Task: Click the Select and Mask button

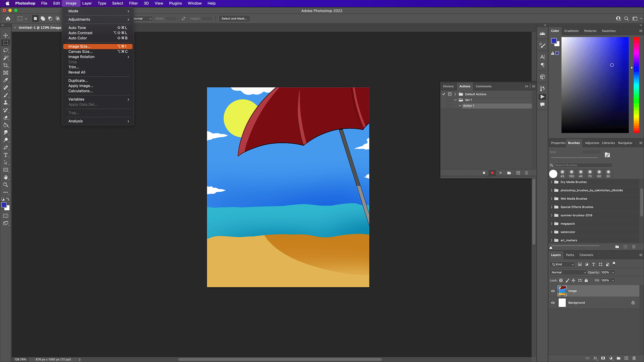Action: click(234, 18)
